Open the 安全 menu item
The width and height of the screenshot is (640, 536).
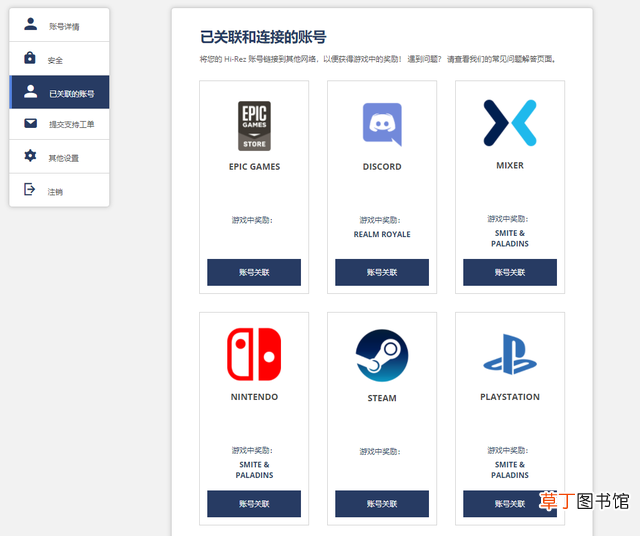coord(59,58)
